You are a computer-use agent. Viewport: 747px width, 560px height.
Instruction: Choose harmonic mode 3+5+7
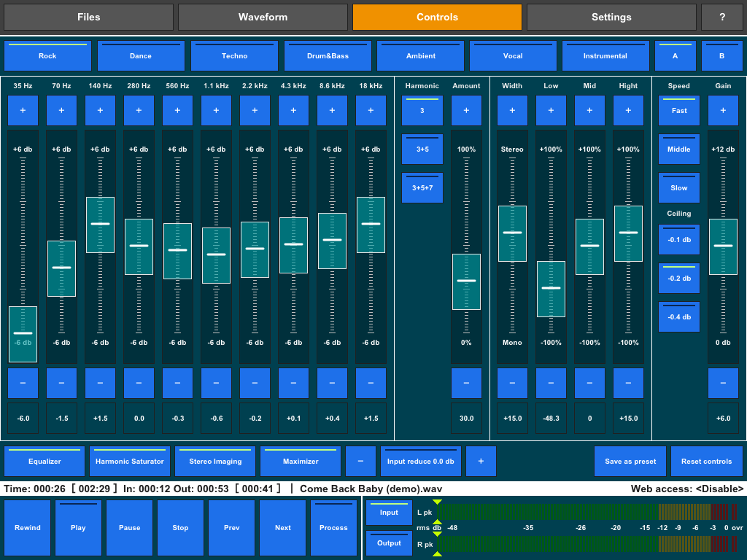click(422, 187)
